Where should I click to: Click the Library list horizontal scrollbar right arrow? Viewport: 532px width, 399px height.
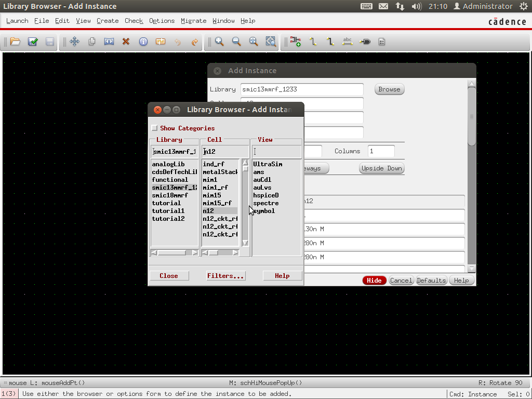[195, 252]
